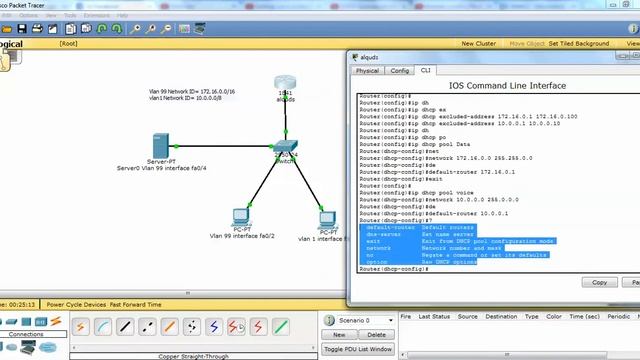
Task: Select the green Octal cable
Action: [280, 327]
